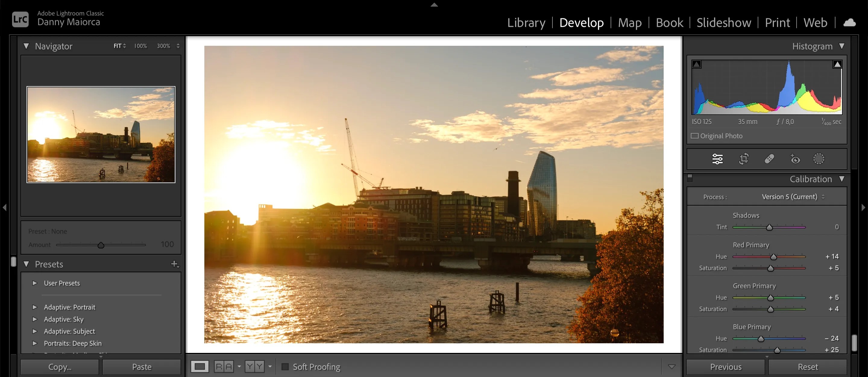This screenshot has width=868, height=377.
Task: Click the Loupe view icon in toolbar
Action: (x=200, y=366)
